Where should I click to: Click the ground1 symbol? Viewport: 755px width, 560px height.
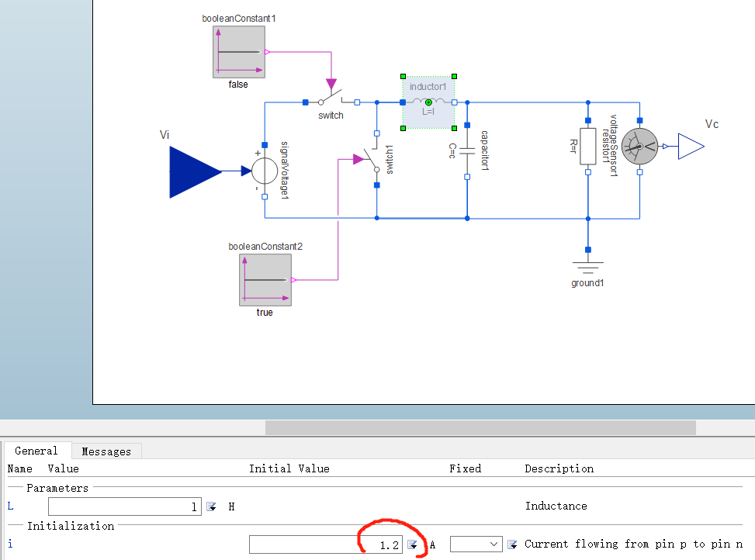pyautogui.click(x=588, y=263)
